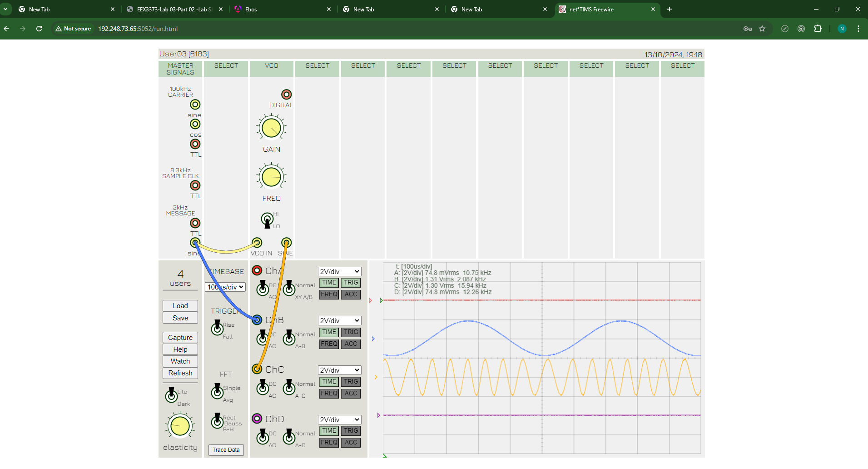Click the 100kHz carrier TTL output jack

coord(195,144)
